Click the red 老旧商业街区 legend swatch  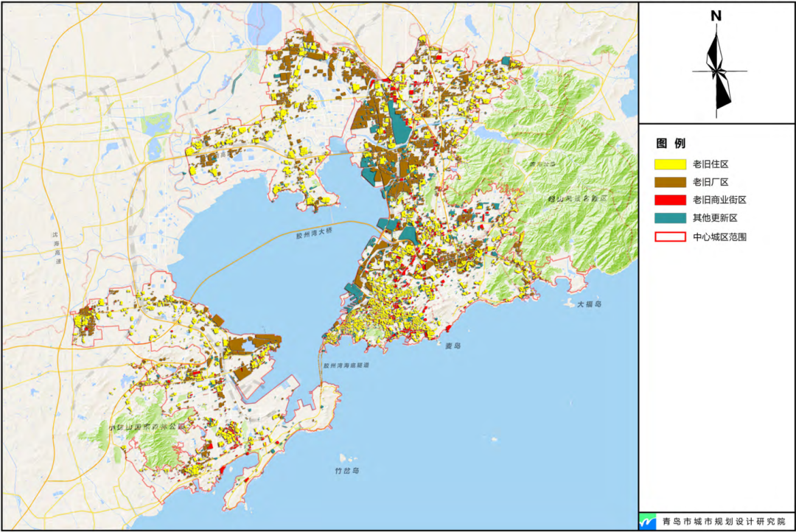[x=670, y=200]
